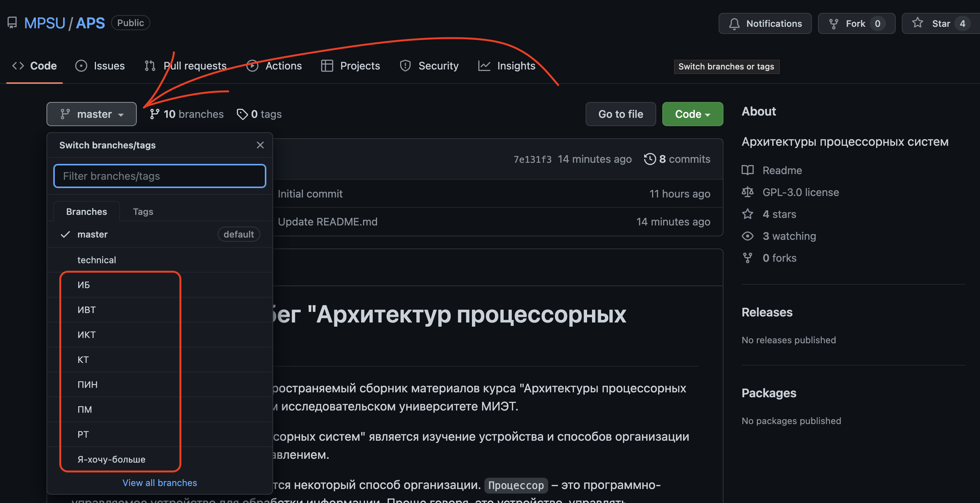The width and height of the screenshot is (980, 503).
Task: Open the Issues tab
Action: [x=100, y=66]
